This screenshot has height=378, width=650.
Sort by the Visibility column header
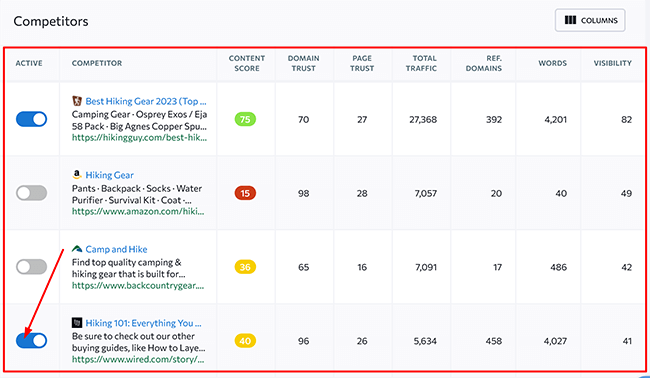pos(613,63)
